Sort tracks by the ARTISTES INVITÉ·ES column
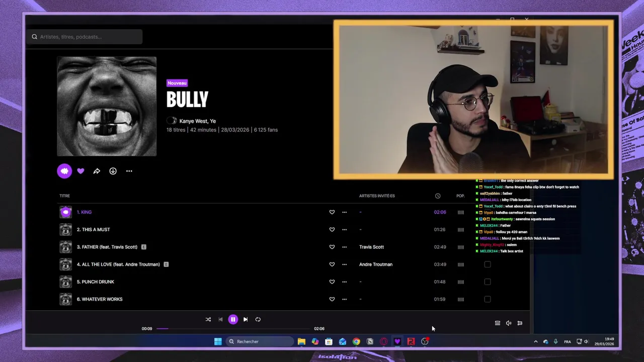Screen dimensions: 644x362 [x=377, y=196]
